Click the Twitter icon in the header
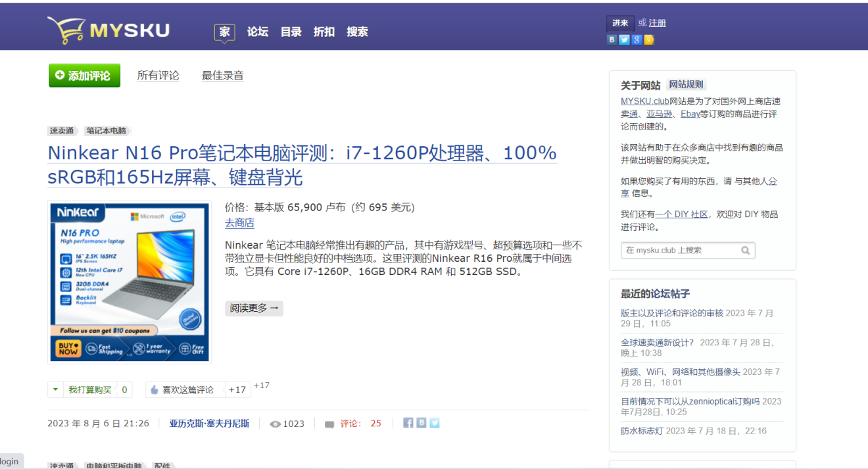Image resolution: width=868 pixels, height=469 pixels. [x=623, y=39]
